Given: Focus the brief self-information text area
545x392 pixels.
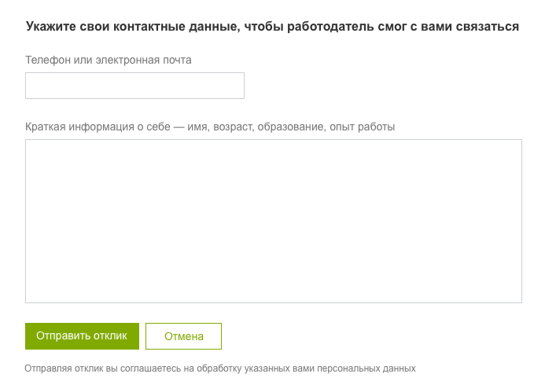Looking at the screenshot, I should (x=273, y=221).
